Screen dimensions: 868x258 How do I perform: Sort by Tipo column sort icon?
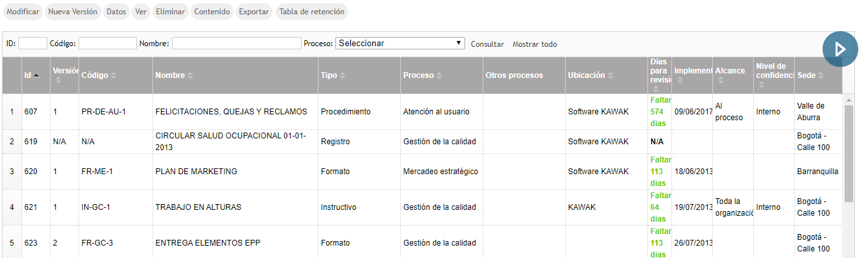click(343, 75)
